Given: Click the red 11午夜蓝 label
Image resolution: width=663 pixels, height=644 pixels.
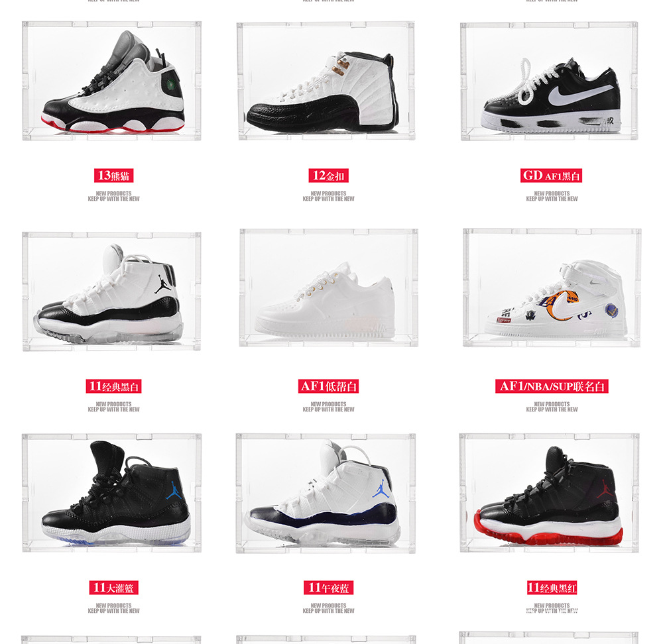Looking at the screenshot, I should (329, 588).
